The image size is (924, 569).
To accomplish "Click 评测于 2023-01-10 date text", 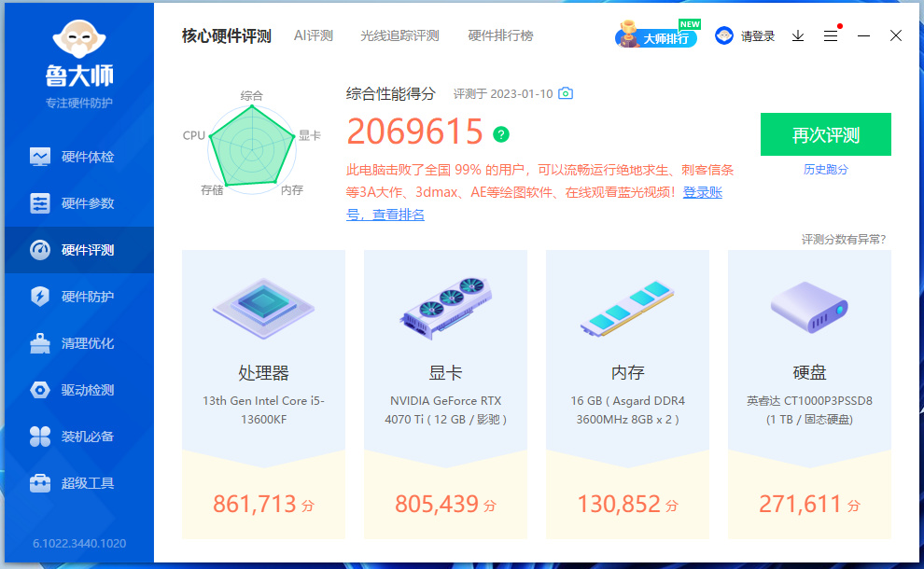I will pos(503,93).
